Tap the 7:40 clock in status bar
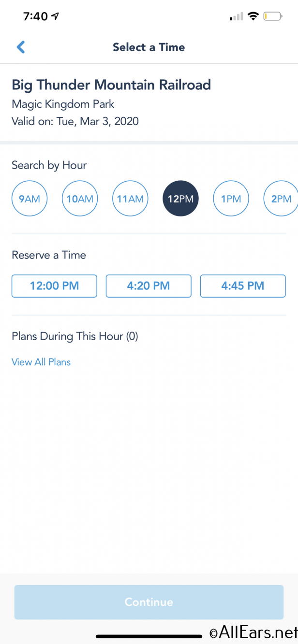Viewport: 298px width, 644px height. coord(35,16)
